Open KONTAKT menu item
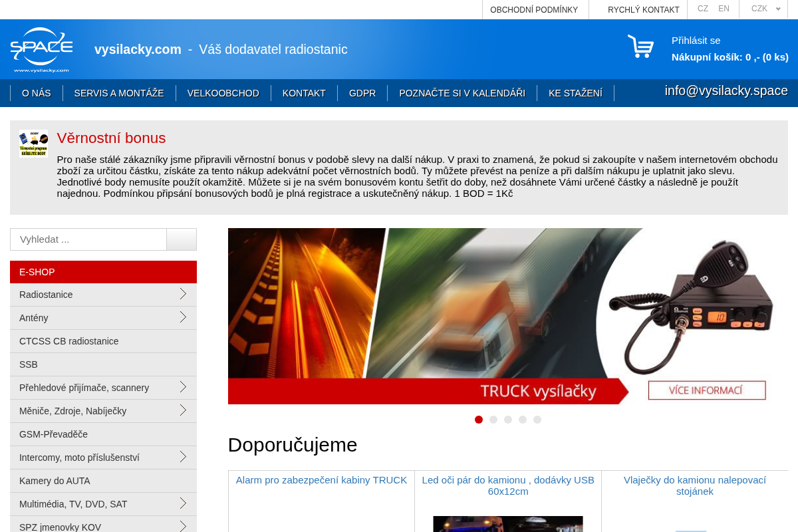Screen dimensions: 798x532 point(304,93)
